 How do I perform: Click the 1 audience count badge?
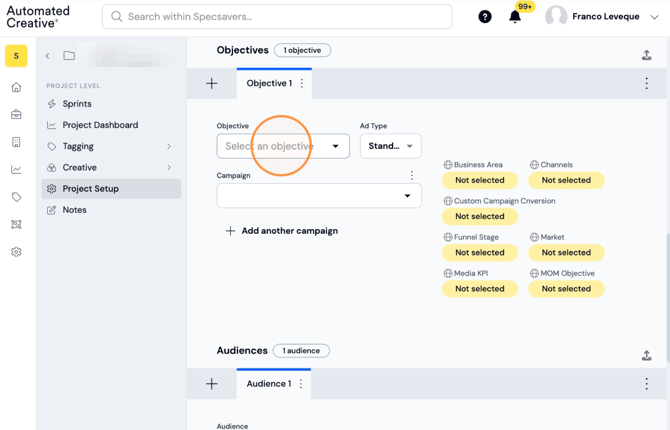[301, 351]
